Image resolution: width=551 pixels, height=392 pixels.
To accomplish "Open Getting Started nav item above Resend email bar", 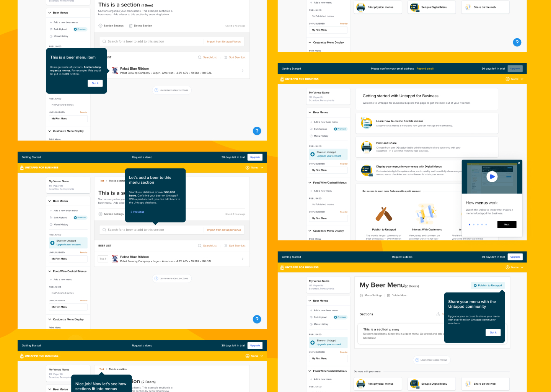I will 291,69.
